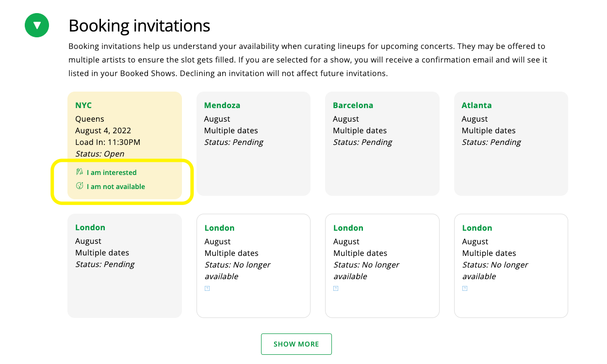Click the sleepy-face icon beside "I am not available"
607x364 pixels.
pos(79,186)
